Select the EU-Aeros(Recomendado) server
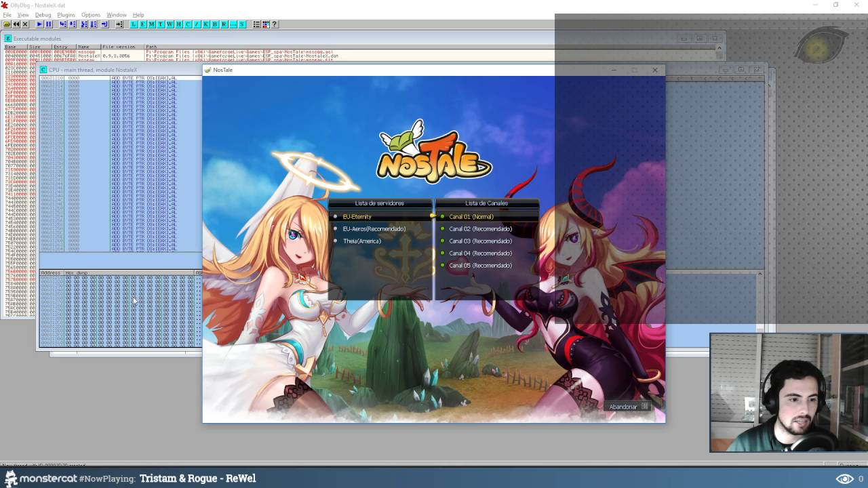 374,229
